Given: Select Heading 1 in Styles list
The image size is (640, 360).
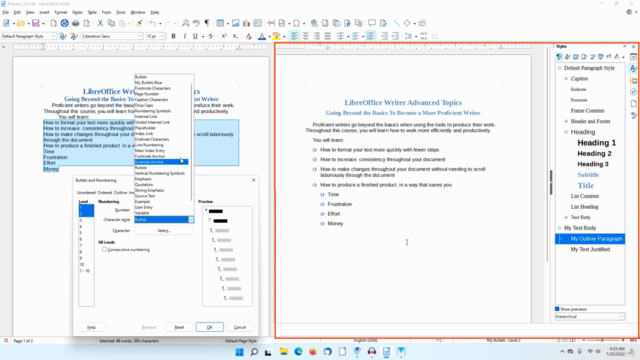Looking at the screenshot, I should (596, 143).
